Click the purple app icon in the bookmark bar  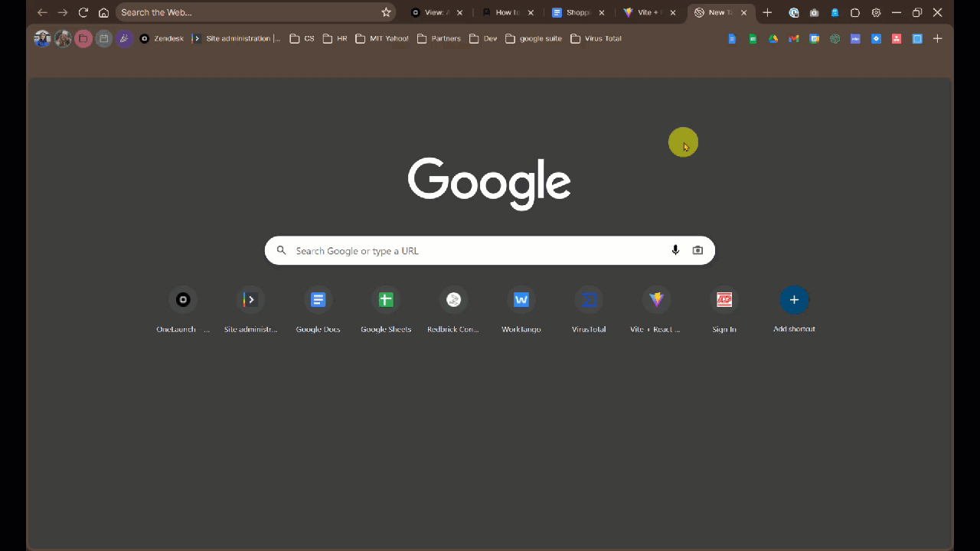click(856, 38)
